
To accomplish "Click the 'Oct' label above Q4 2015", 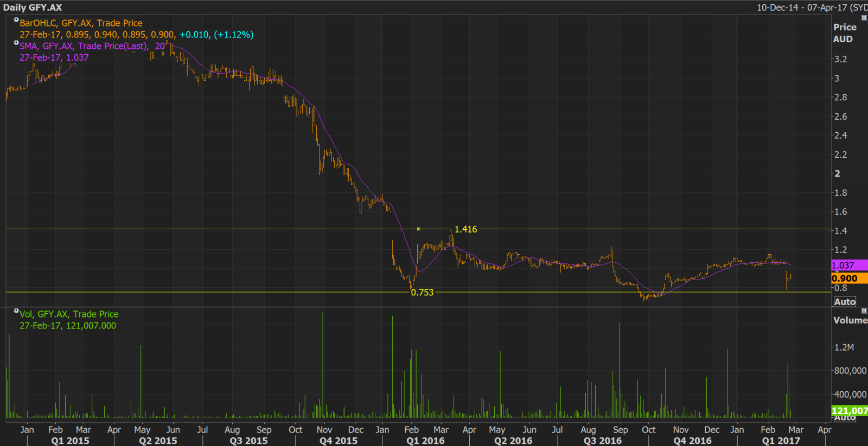I will (296, 430).
